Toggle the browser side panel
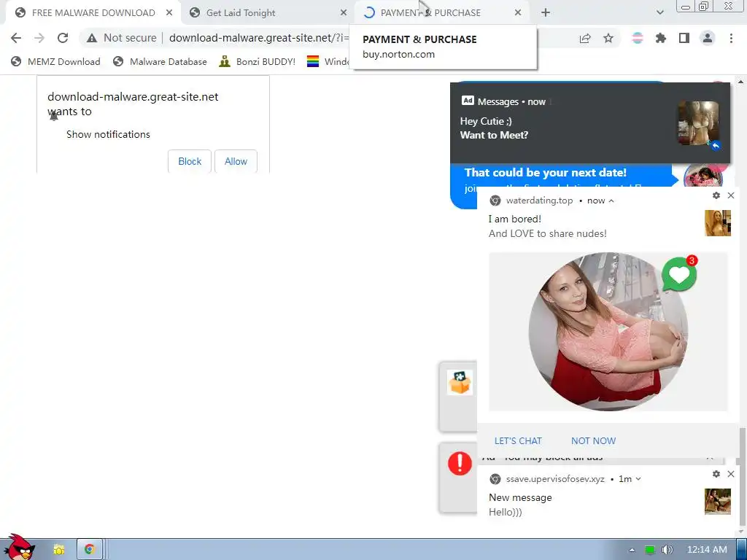 [x=684, y=38]
